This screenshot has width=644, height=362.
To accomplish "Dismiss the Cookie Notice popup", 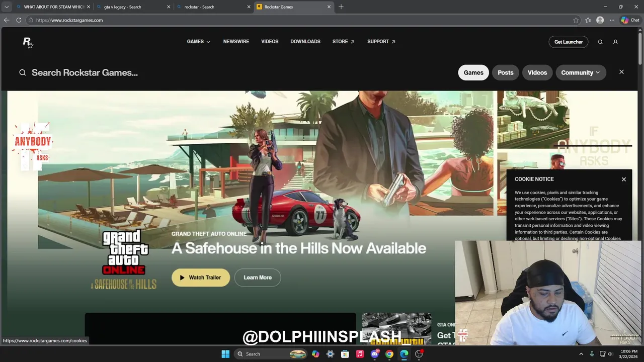I will (624, 179).
